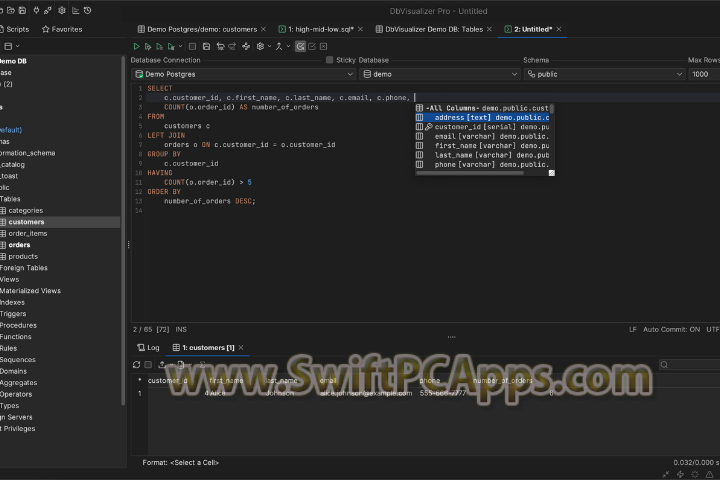Reload the result grid with refresh icon
This screenshot has height=480, width=720.
137,364
